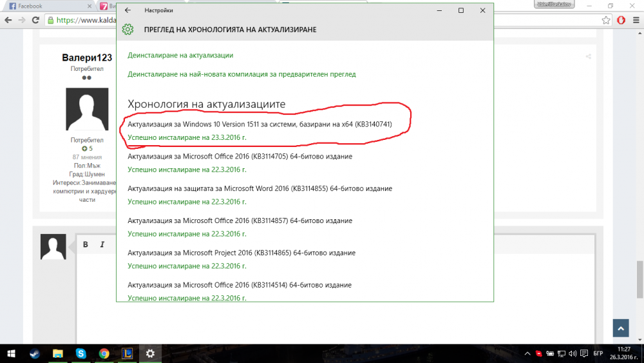This screenshot has width=644, height=363.
Task: Open the browser hamburger menu
Action: [636, 20]
